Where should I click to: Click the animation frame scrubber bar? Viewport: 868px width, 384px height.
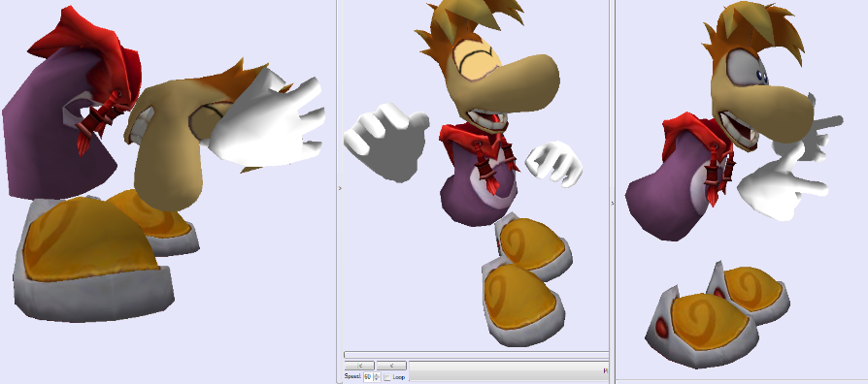click(x=476, y=355)
